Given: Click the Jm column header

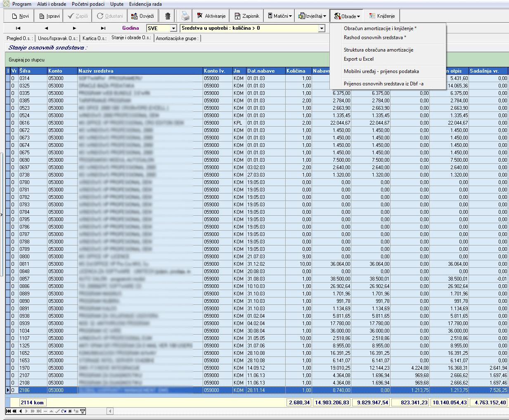Looking at the screenshot, I should [x=239, y=71].
